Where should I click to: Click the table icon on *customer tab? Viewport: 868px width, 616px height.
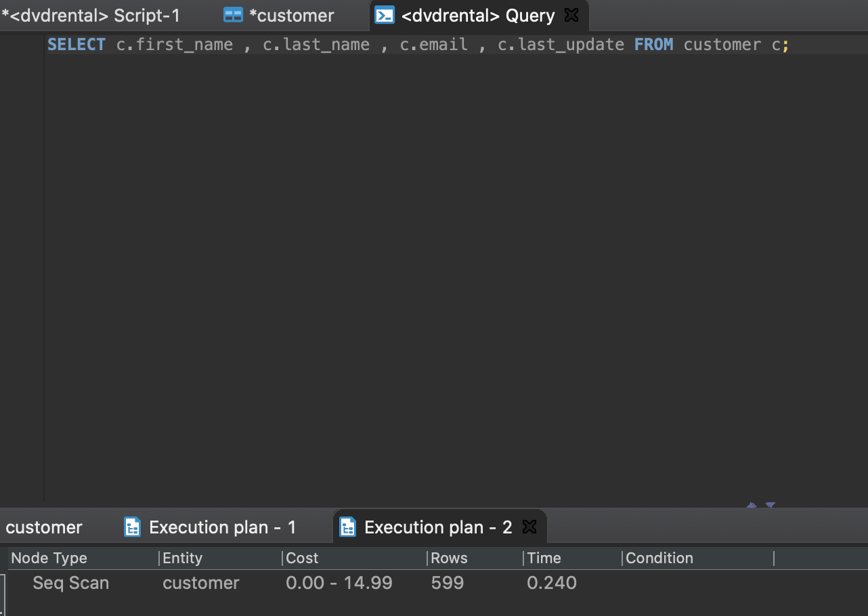(233, 16)
